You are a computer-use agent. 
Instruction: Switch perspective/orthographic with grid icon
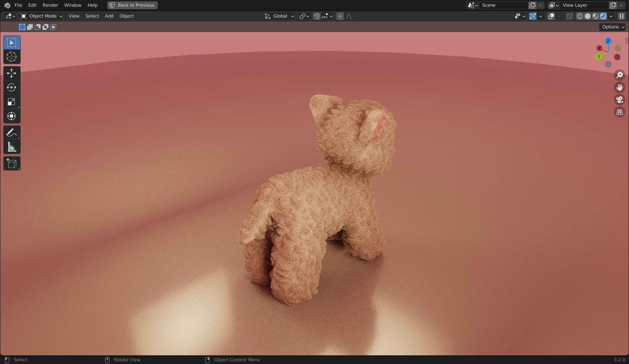coord(619,112)
